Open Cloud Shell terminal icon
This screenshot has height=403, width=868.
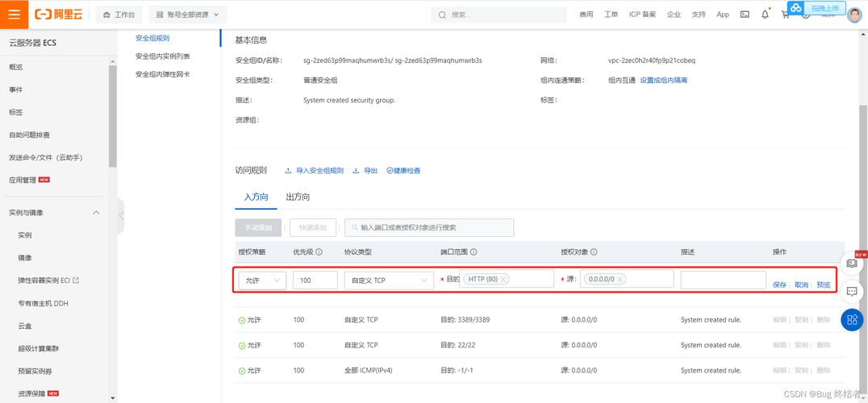(x=745, y=15)
